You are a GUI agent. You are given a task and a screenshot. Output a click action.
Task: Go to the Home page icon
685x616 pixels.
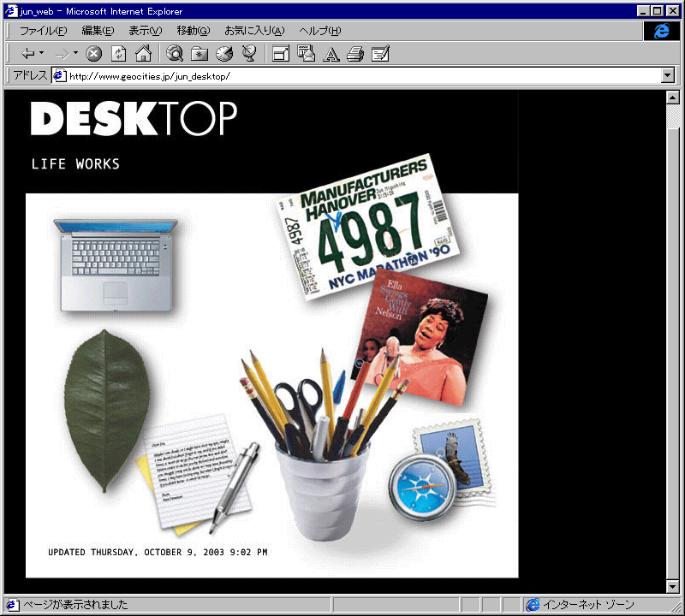tap(143, 54)
